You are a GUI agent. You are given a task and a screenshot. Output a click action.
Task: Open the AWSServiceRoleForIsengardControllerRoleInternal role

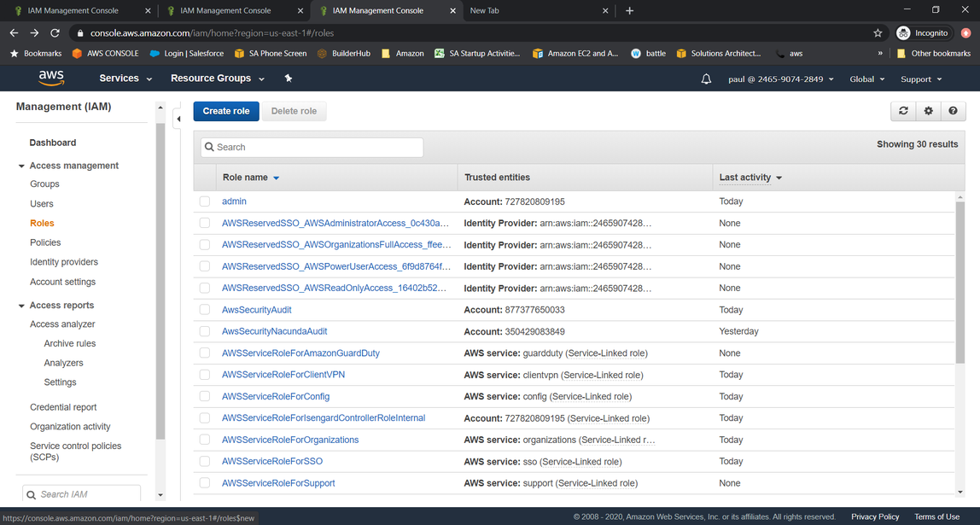[324, 418]
